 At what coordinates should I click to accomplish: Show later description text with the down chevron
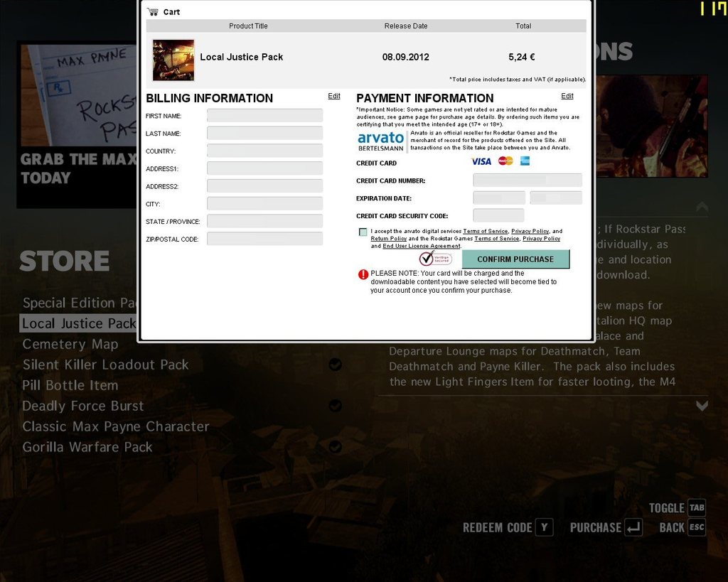coord(702,406)
